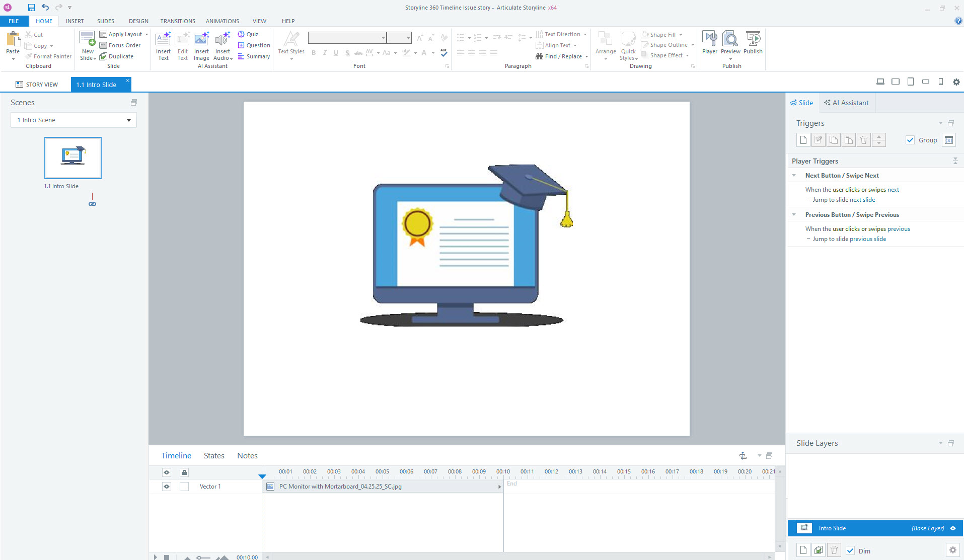Image resolution: width=964 pixels, height=560 pixels.
Task: Open the Intro Scene dropdown
Action: click(x=73, y=120)
